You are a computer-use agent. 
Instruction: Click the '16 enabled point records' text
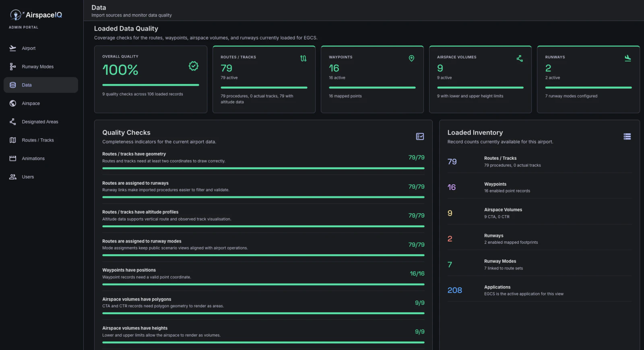tap(507, 191)
